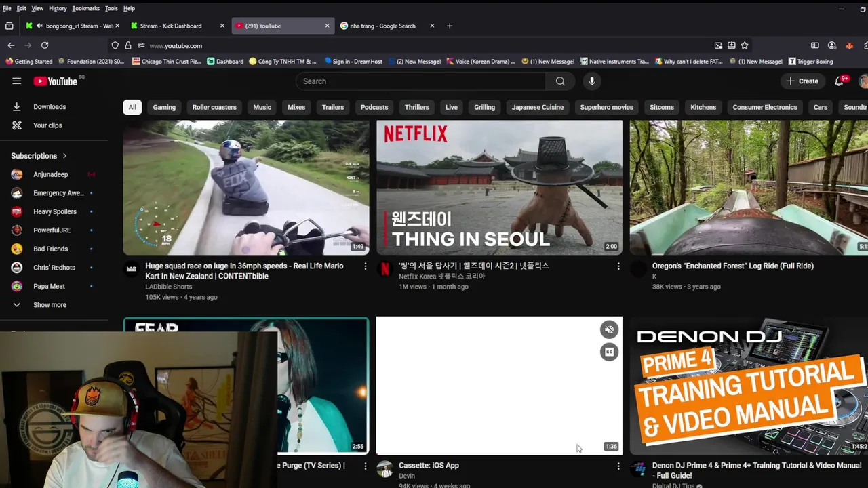
Task: Select the Trailers filter chip
Action: pos(333,107)
